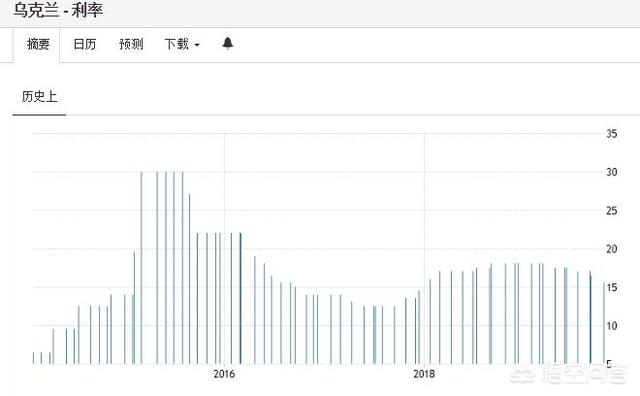Open the 摘要 summary tab
The image size is (640, 396).
pyautogui.click(x=38, y=44)
